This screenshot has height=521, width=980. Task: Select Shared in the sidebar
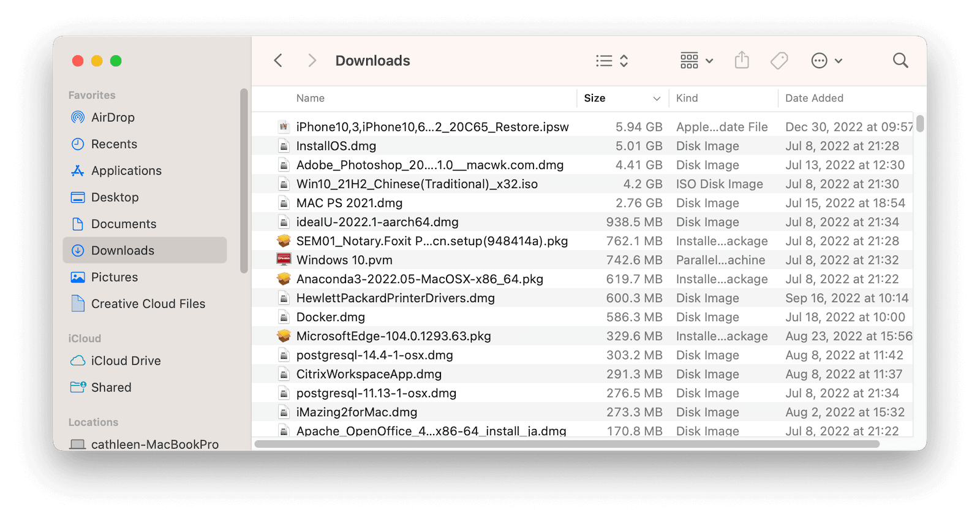145,387
